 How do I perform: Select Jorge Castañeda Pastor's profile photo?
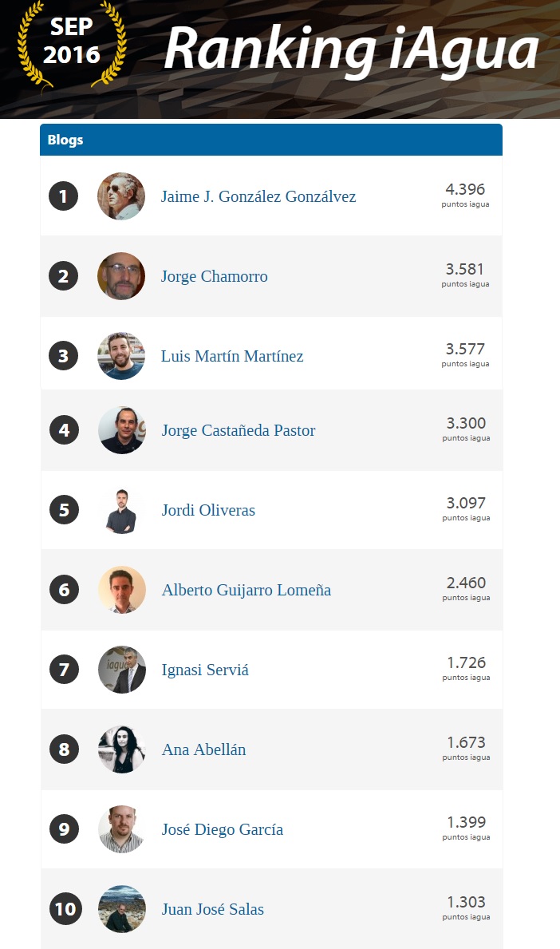[122, 430]
